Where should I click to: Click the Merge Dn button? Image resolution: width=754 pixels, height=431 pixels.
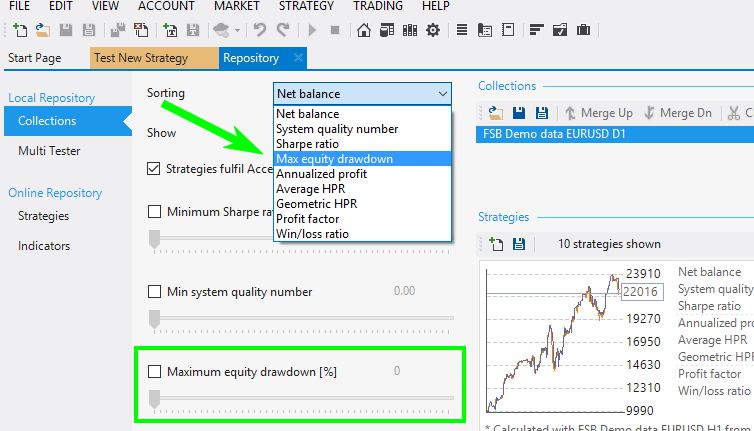[677, 113]
